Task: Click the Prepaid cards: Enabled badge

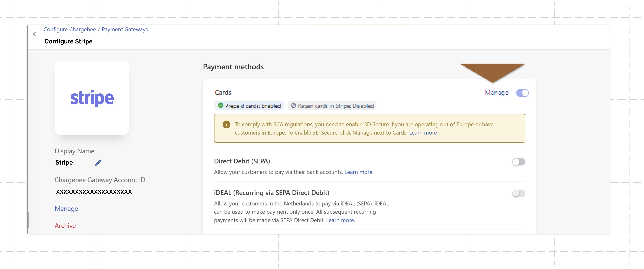Action: pyautogui.click(x=249, y=106)
